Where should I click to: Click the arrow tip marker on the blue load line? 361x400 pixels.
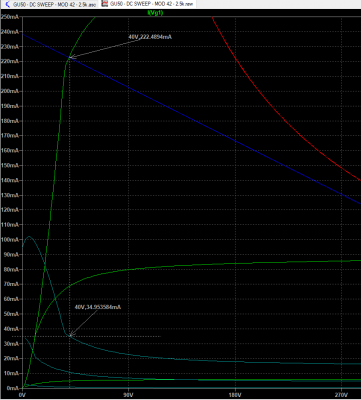coord(70,57)
